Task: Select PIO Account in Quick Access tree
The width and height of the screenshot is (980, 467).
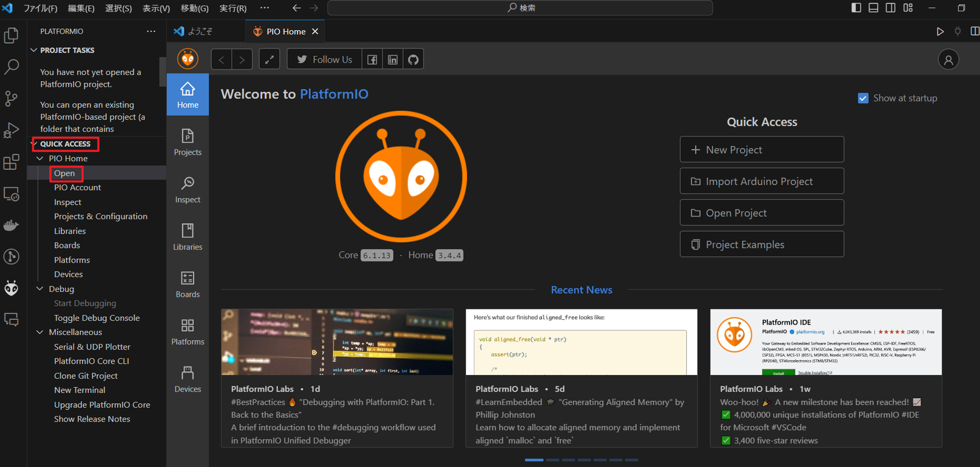Action: click(x=77, y=187)
